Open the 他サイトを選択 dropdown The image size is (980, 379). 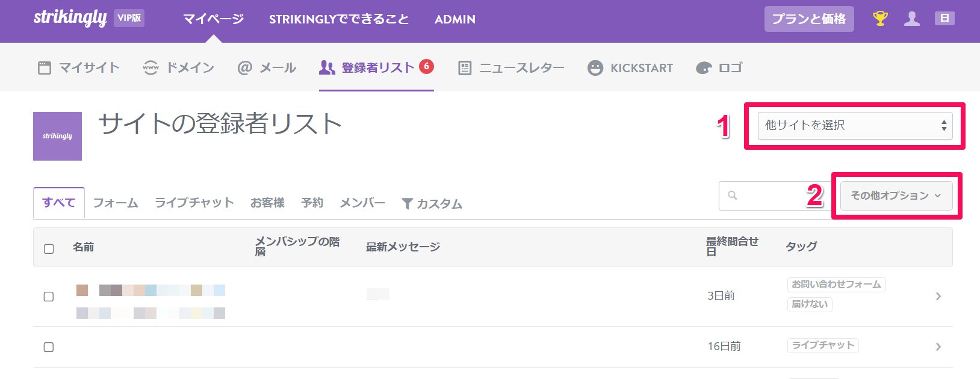pyautogui.click(x=855, y=125)
